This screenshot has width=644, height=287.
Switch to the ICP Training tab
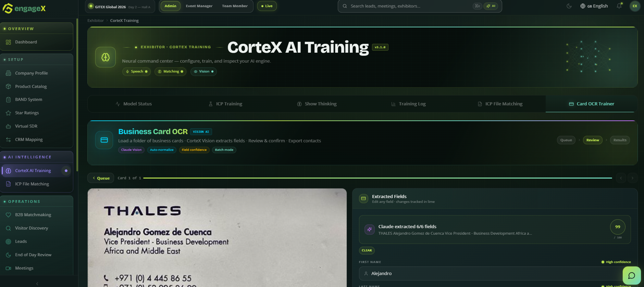pos(225,104)
